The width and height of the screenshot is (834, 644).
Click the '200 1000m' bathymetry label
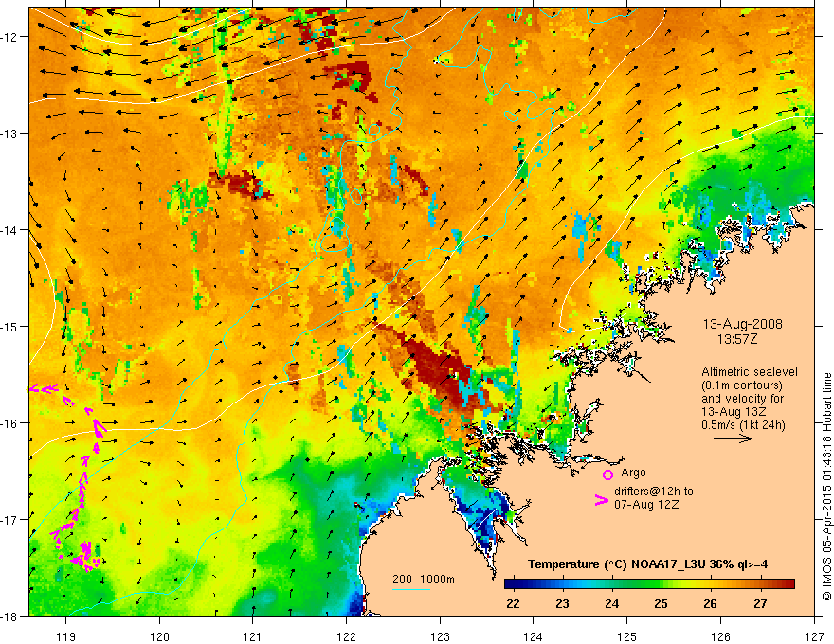pos(424,580)
